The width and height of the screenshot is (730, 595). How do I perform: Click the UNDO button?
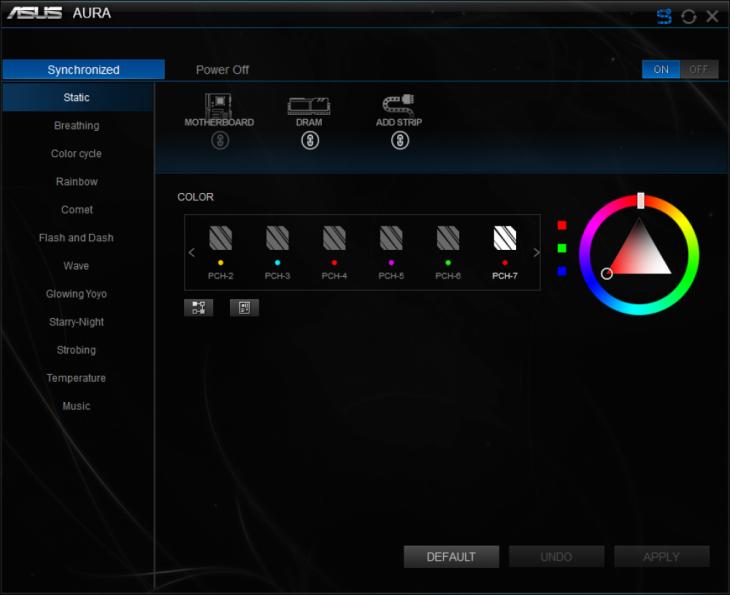tap(556, 557)
